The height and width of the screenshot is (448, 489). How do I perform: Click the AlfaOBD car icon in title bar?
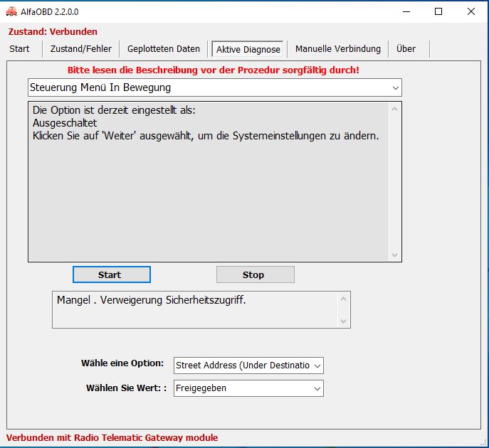[11, 11]
